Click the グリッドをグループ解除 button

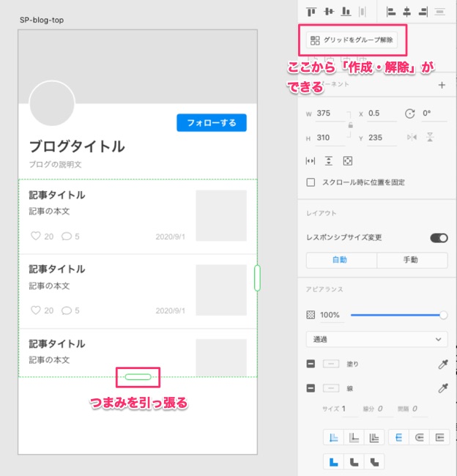[352, 40]
